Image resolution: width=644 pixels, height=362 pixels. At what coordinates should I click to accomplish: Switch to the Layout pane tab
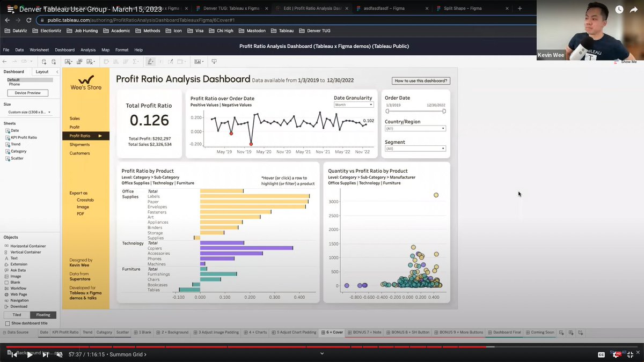tap(42, 71)
